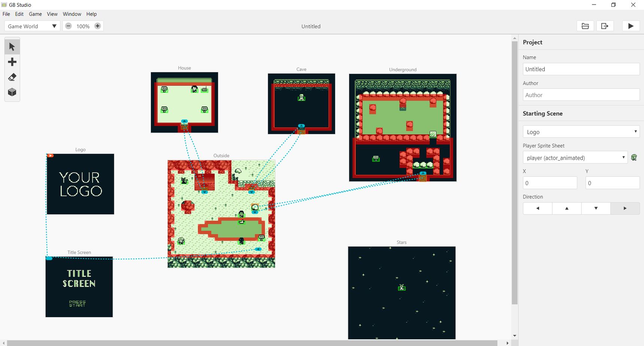Viewport: 644px width, 346px height.
Task: Select the Logo scene thumbnail
Action: tap(80, 184)
